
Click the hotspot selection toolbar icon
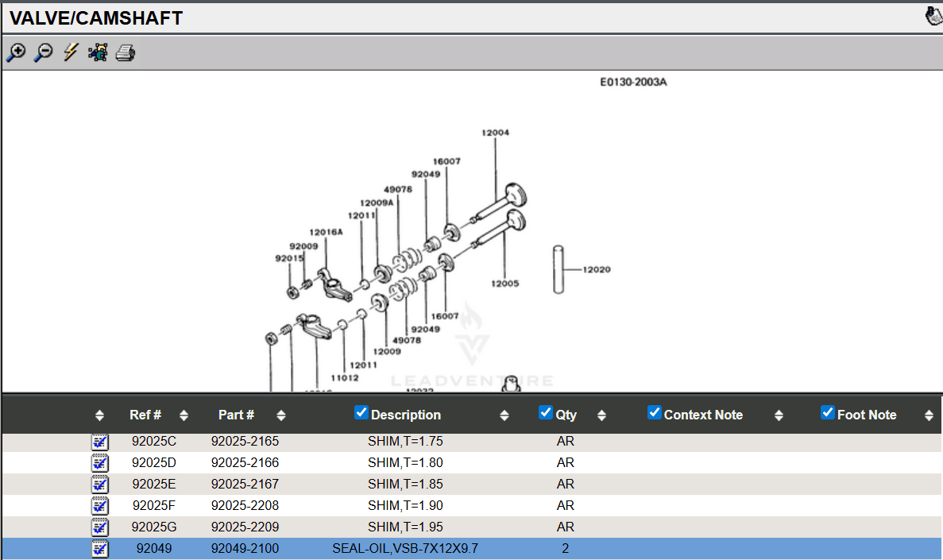pyautogui.click(x=98, y=53)
